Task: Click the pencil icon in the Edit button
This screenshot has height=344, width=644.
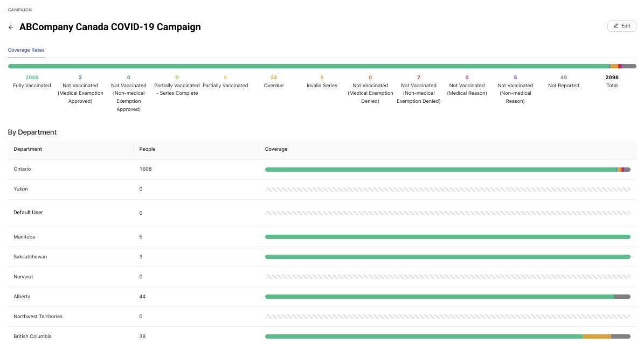Action: (x=617, y=26)
